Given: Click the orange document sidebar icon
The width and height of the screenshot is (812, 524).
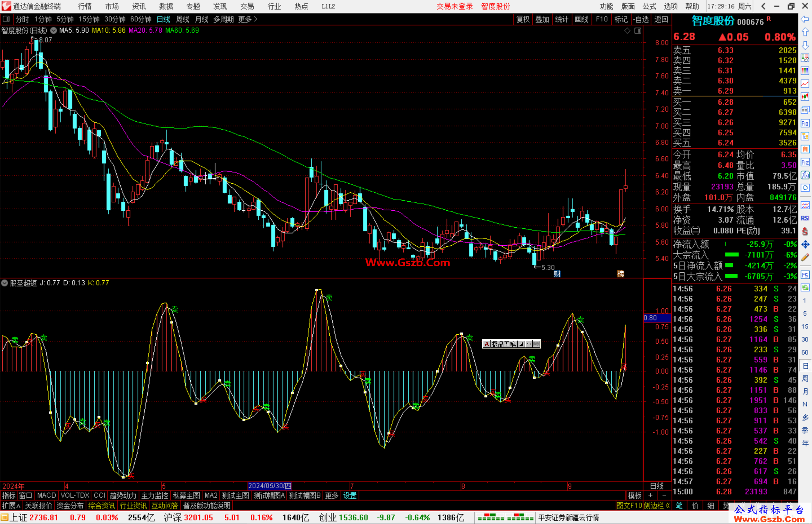Looking at the screenshot, I should pos(805,149).
